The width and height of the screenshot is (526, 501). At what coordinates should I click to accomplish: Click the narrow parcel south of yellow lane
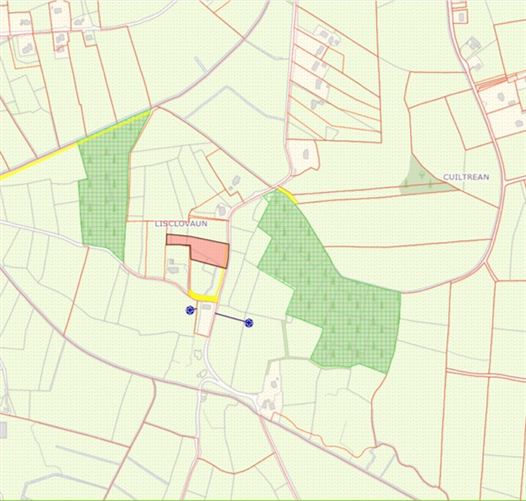[x=205, y=319]
